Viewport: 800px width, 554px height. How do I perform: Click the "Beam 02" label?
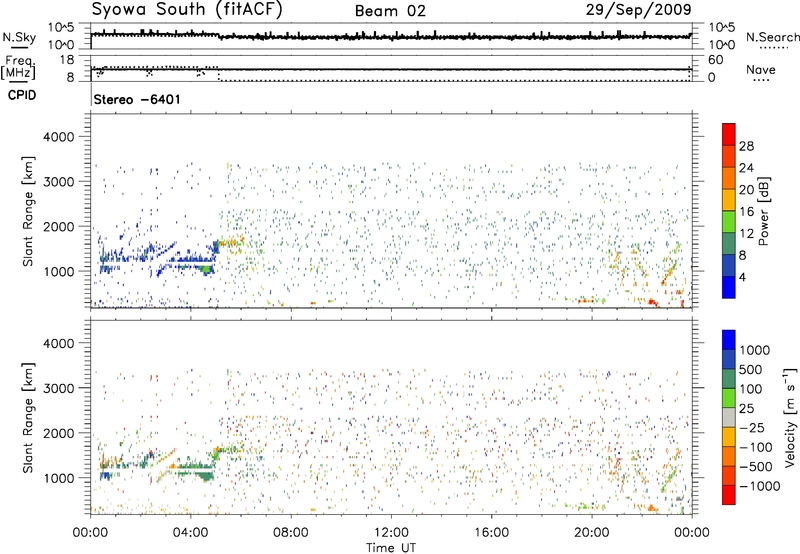(390, 11)
